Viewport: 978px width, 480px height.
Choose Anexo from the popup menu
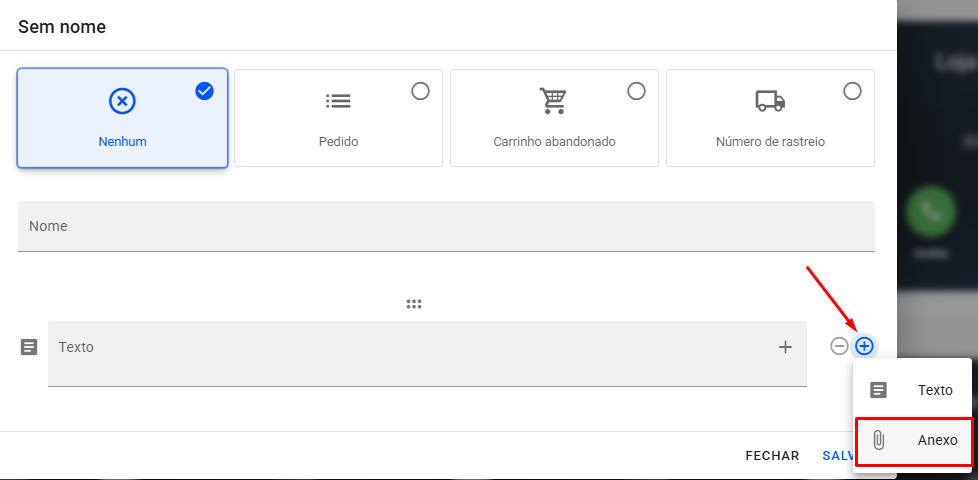(914, 440)
